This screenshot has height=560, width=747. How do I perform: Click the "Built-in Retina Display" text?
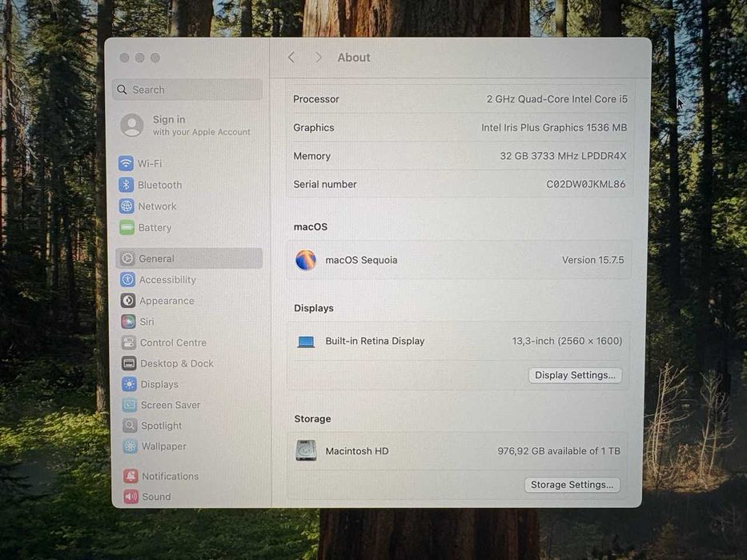click(375, 341)
